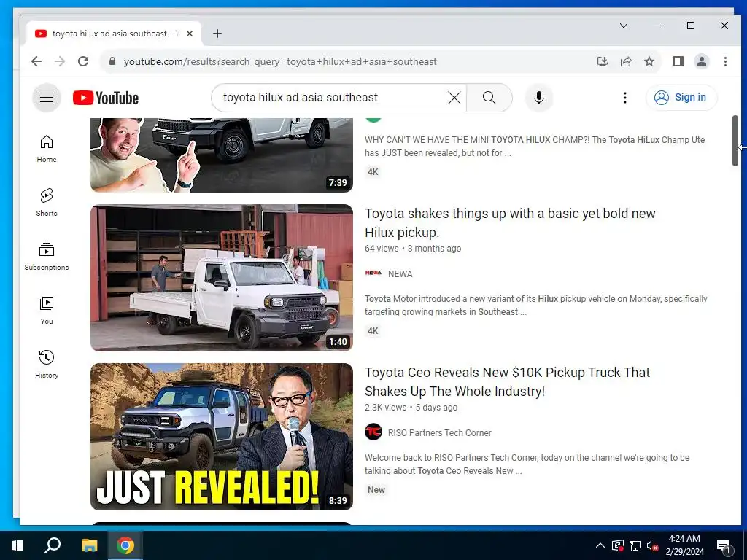Open RISO Partners Tech Corner channel link

click(x=440, y=433)
